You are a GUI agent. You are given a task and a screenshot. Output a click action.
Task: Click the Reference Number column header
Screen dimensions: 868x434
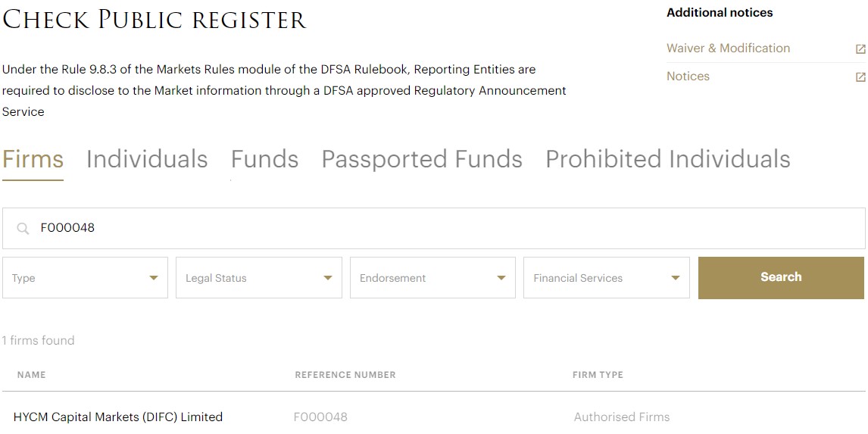[x=345, y=375]
